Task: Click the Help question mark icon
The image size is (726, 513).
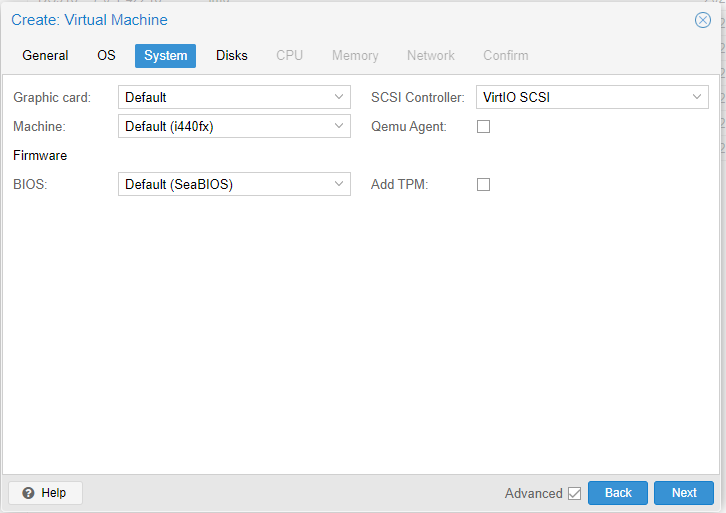Action: pos(28,493)
